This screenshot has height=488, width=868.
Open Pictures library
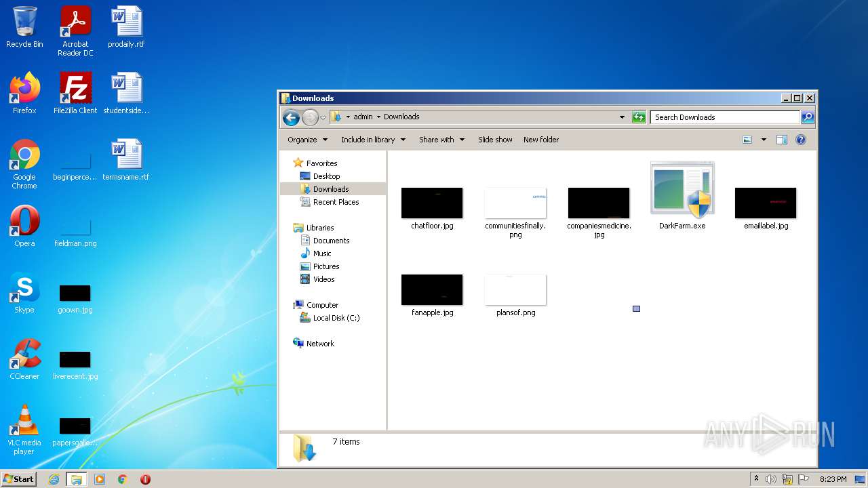tap(326, 266)
